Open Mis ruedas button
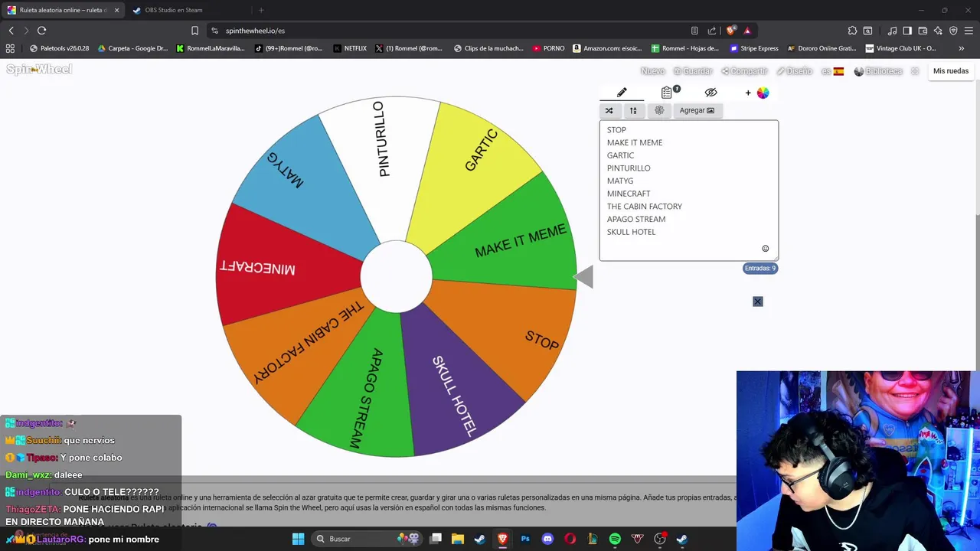The height and width of the screenshot is (551, 980). pos(951,71)
